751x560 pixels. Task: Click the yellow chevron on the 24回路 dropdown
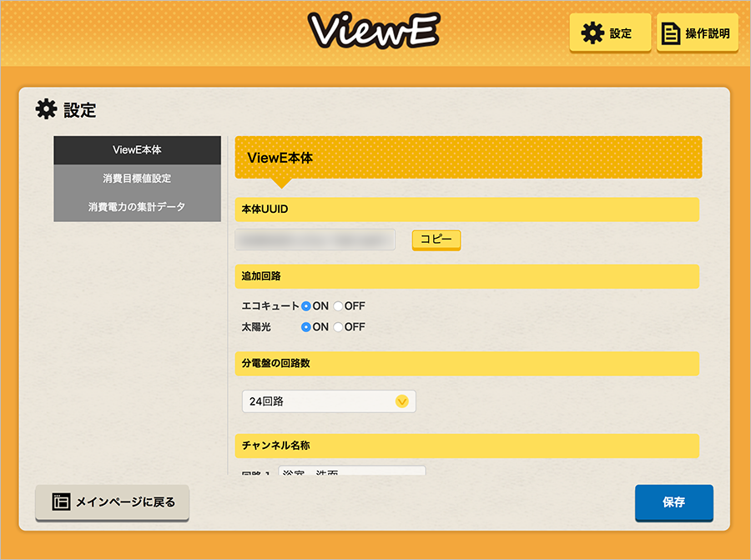click(402, 401)
